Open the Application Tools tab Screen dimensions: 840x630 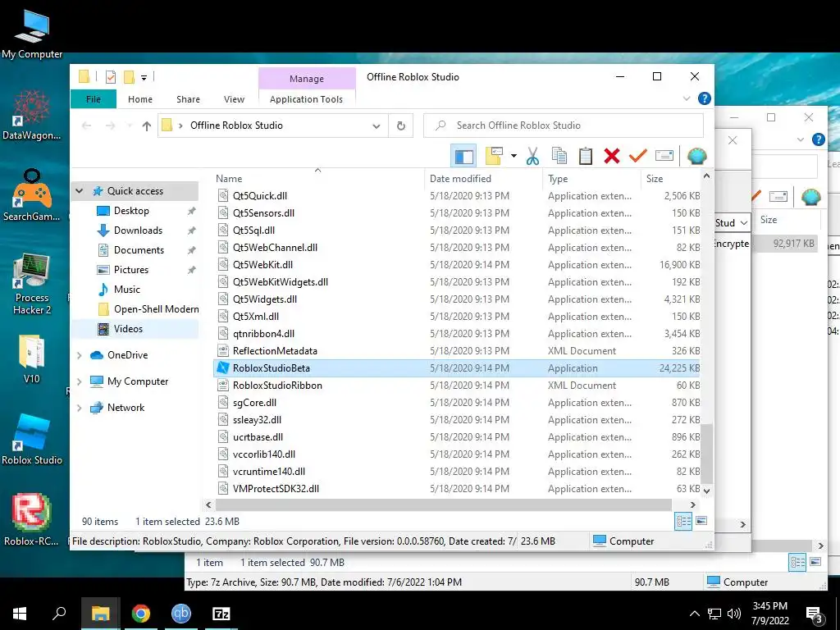[x=307, y=99]
